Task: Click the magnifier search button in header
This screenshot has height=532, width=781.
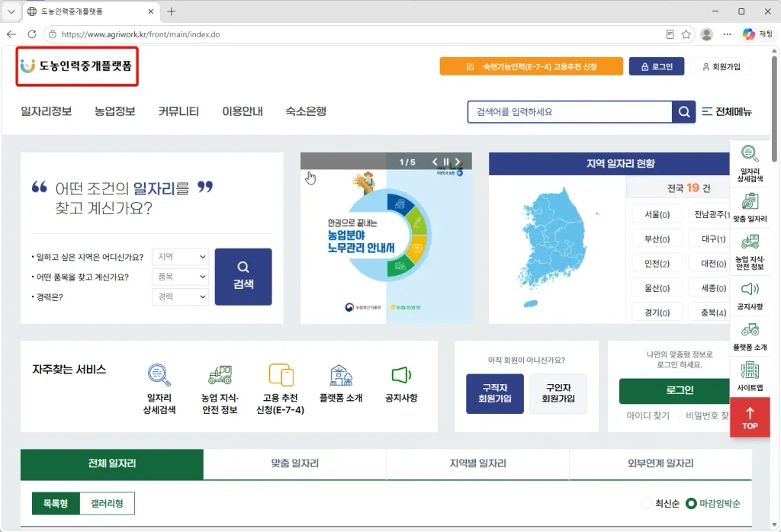Action: [x=683, y=112]
